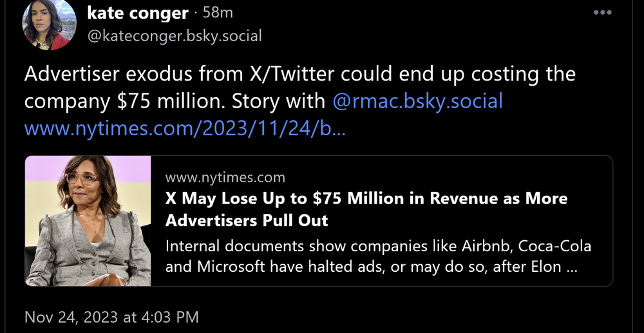Open the @rmac.bsky.social mention
Viewport: 644px width, 333px height.
(x=417, y=101)
